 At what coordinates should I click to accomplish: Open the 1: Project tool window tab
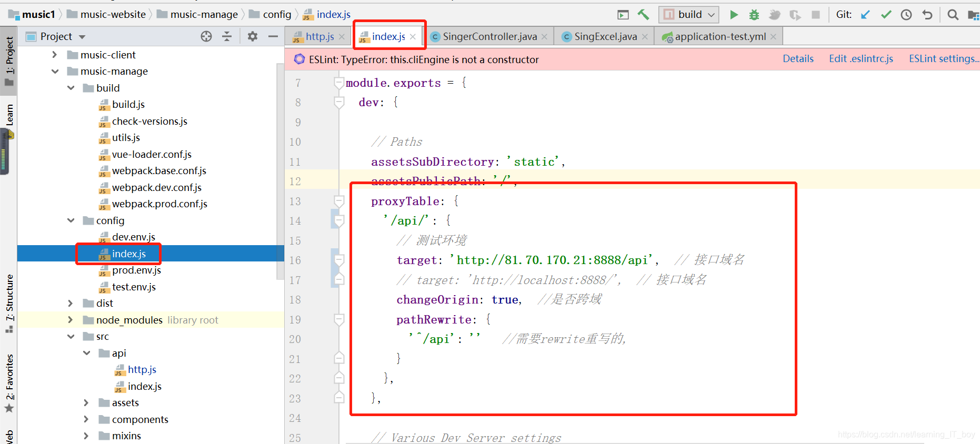(9, 60)
